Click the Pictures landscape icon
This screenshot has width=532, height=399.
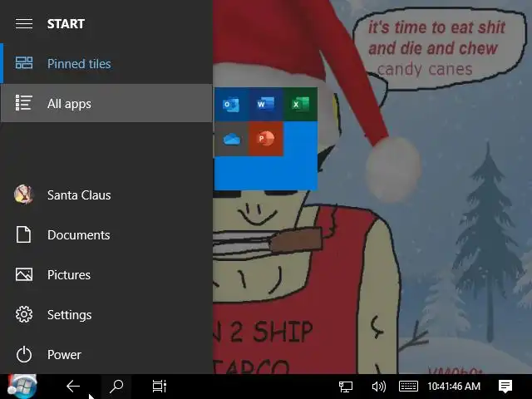[x=24, y=274]
